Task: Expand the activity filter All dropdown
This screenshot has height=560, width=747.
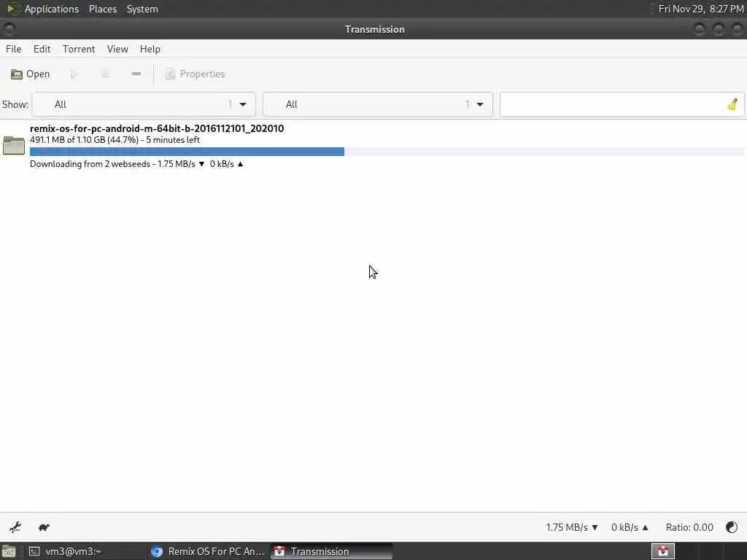Action: (x=144, y=104)
